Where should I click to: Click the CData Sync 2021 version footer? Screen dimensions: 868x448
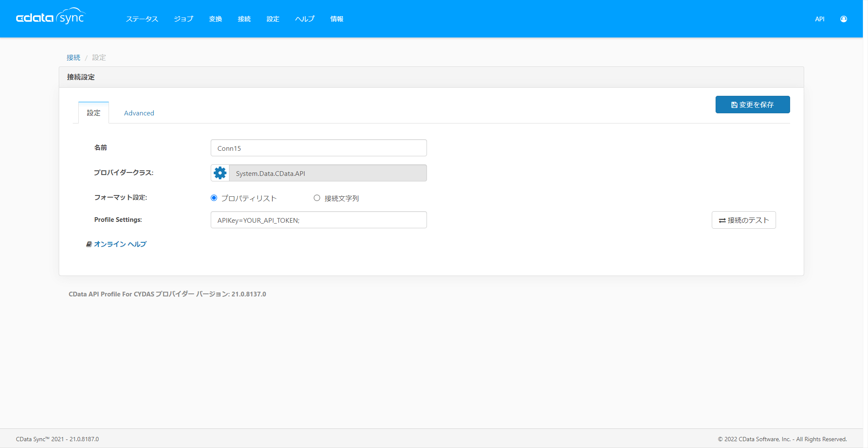57,439
